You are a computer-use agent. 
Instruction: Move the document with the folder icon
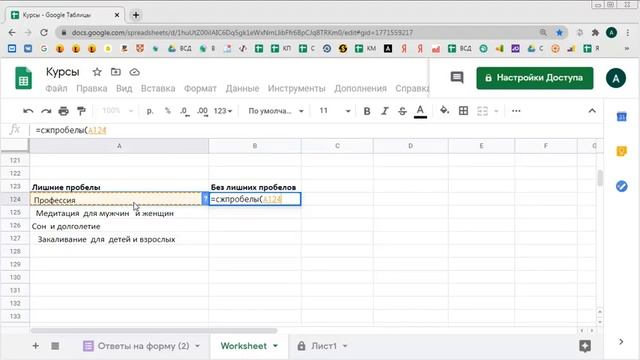[116, 72]
